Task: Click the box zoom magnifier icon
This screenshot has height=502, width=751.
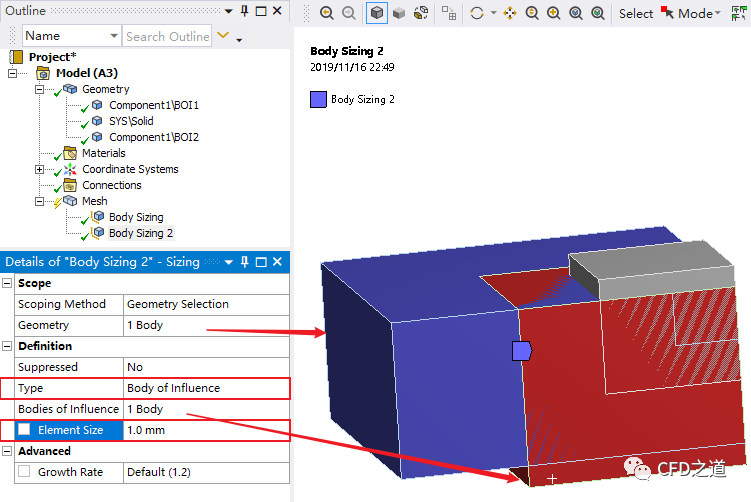Action: [x=553, y=13]
